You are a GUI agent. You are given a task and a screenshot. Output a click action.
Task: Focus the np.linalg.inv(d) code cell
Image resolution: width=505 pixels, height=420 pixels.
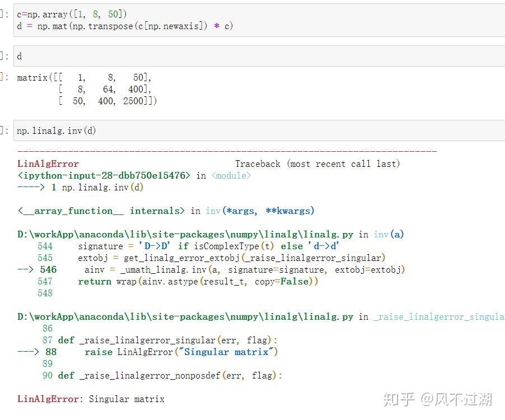pos(259,130)
